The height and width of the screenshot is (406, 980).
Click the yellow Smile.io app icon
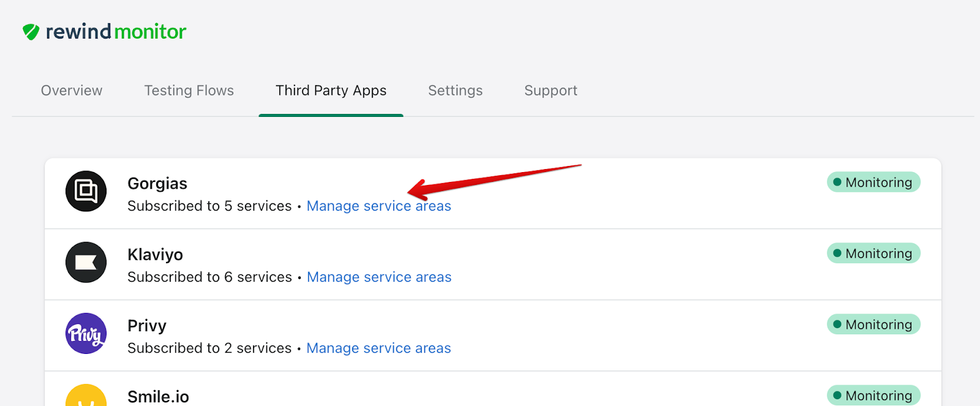pyautogui.click(x=86, y=396)
